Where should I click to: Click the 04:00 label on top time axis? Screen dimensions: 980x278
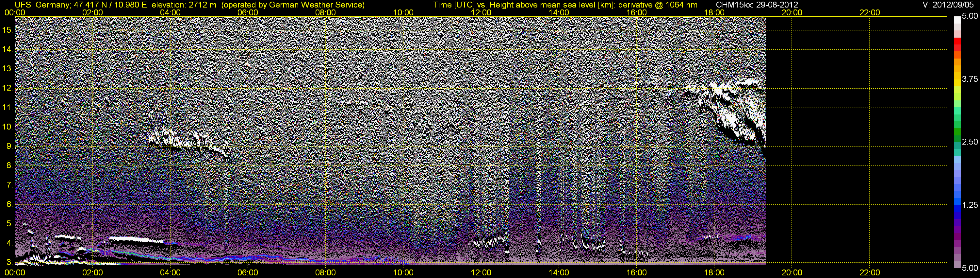tap(170, 12)
